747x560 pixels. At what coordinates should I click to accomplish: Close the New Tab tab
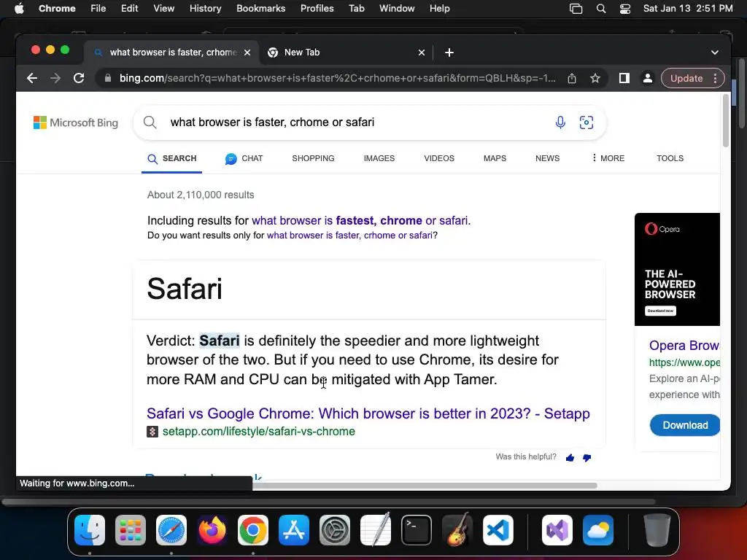[421, 52]
